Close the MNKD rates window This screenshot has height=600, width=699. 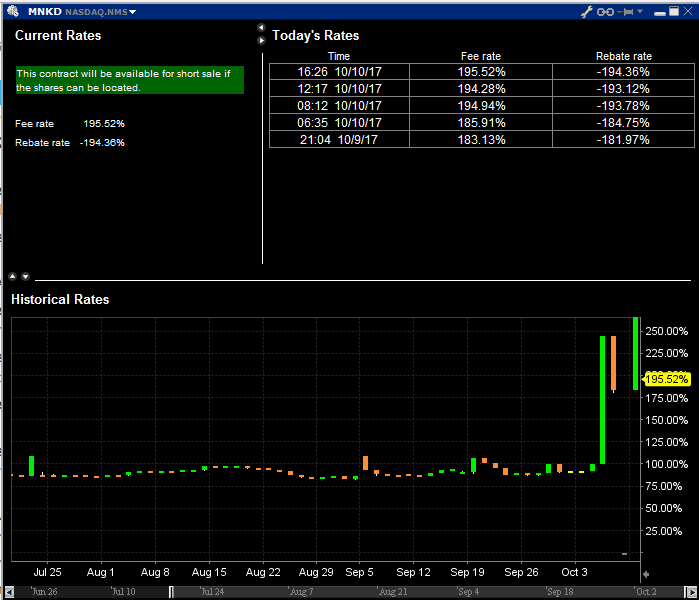click(x=688, y=11)
